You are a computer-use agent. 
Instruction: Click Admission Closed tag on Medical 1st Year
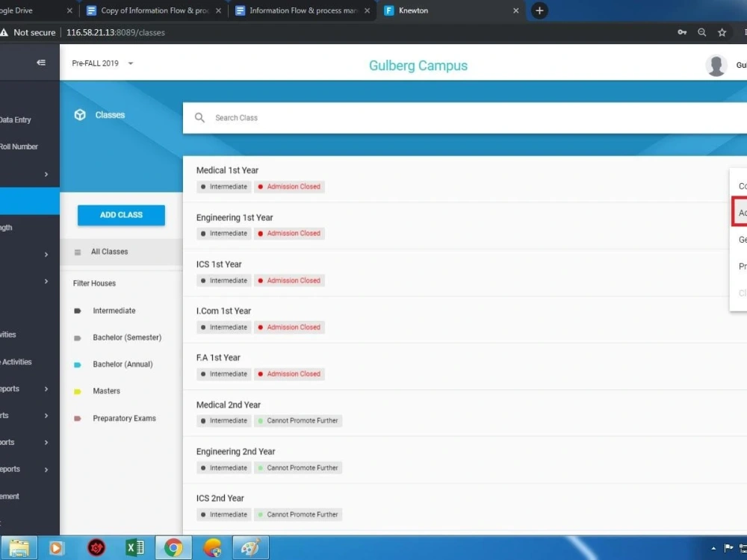(x=289, y=187)
